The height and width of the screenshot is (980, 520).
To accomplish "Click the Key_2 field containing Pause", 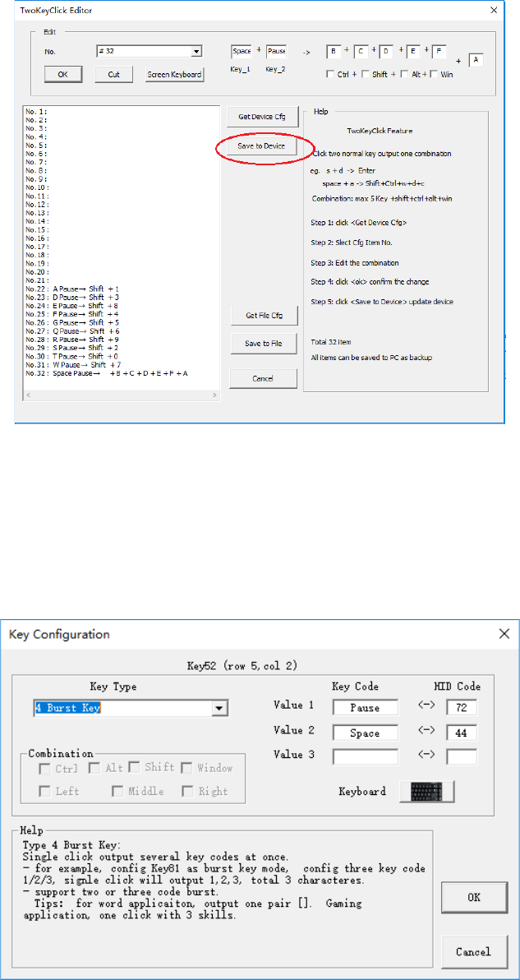I will pyautogui.click(x=276, y=51).
